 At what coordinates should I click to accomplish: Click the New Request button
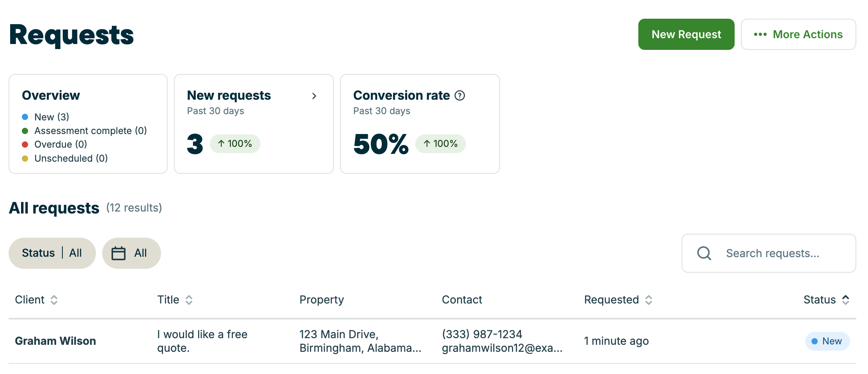[686, 34]
